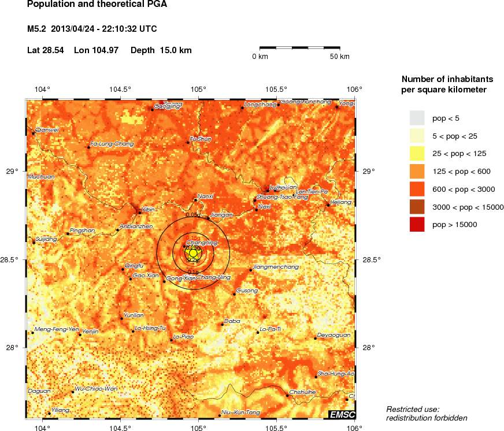Click the Gusong town marker
504x431 pixels.
point(234,294)
